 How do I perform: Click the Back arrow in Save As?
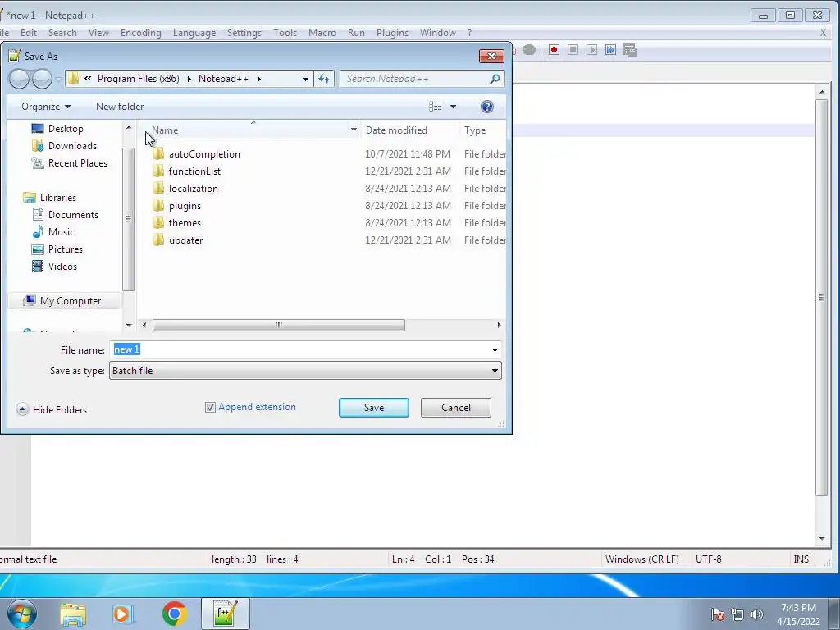(x=20, y=79)
